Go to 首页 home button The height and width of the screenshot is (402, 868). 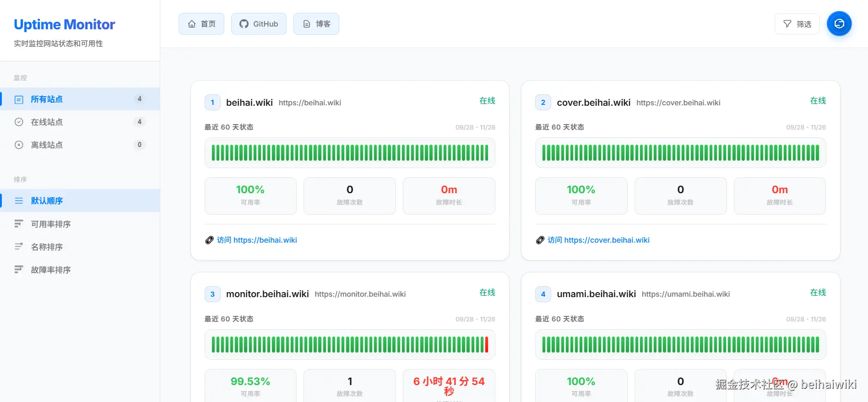pyautogui.click(x=201, y=24)
